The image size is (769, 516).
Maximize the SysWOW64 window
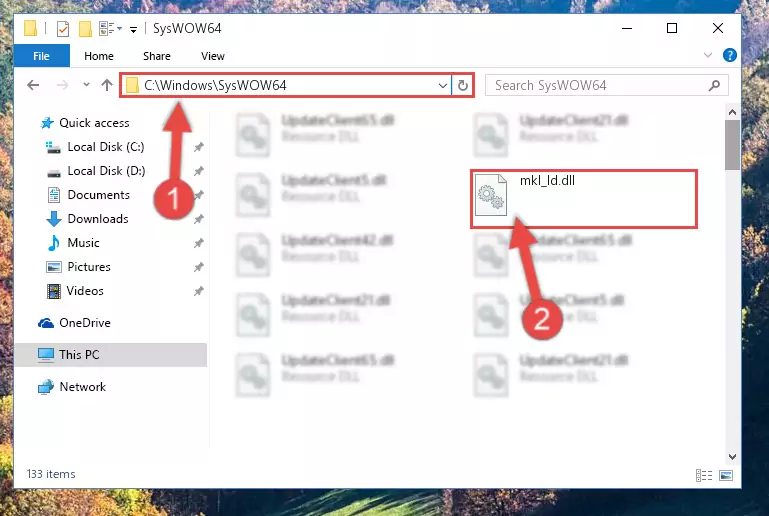[x=672, y=28]
